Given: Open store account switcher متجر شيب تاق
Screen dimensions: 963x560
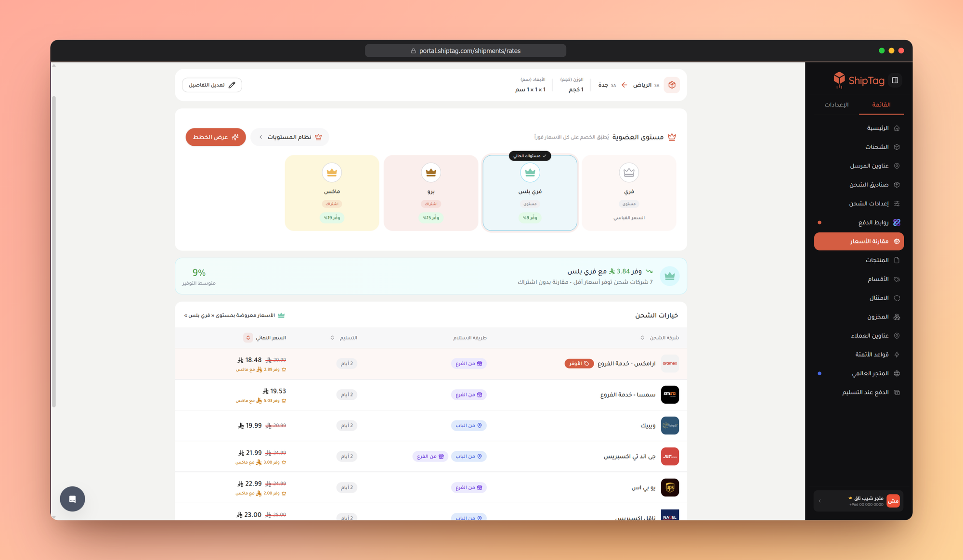Looking at the screenshot, I should pyautogui.click(x=859, y=501).
